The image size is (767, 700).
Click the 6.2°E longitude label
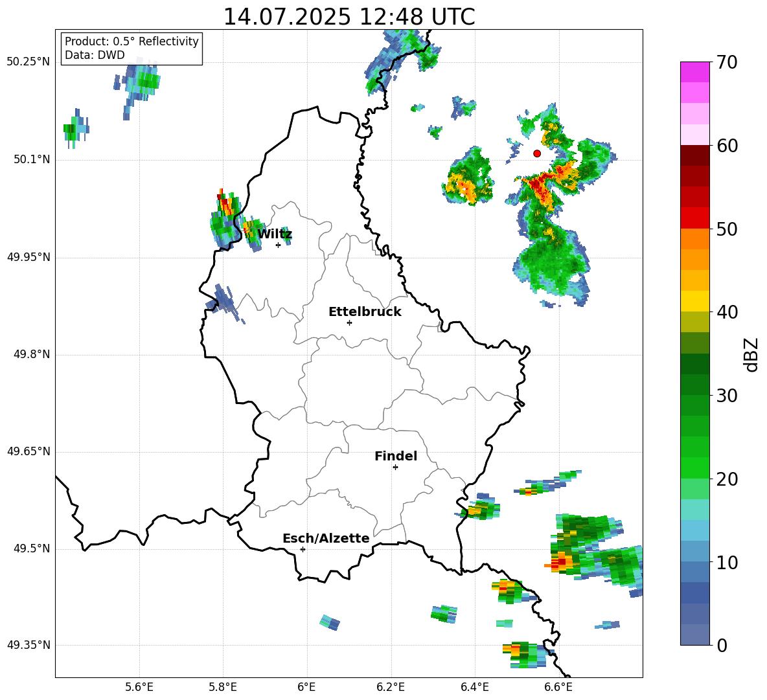click(x=391, y=687)
